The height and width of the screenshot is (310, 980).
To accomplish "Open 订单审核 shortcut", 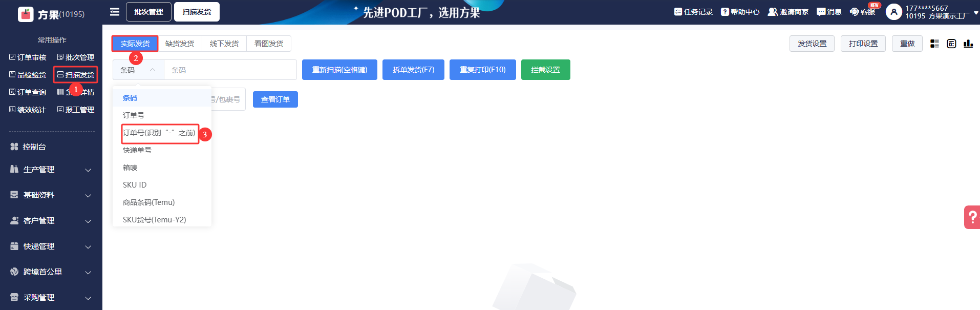I will pos(28,57).
